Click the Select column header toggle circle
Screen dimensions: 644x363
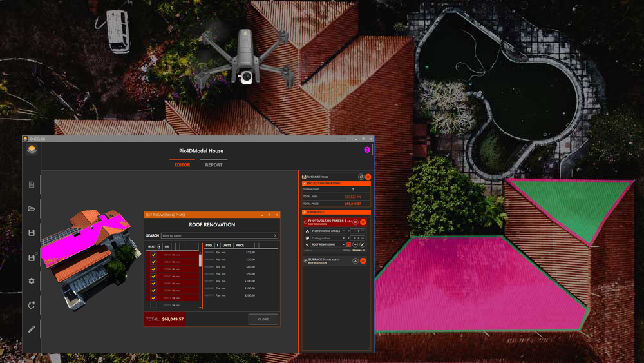(159, 247)
